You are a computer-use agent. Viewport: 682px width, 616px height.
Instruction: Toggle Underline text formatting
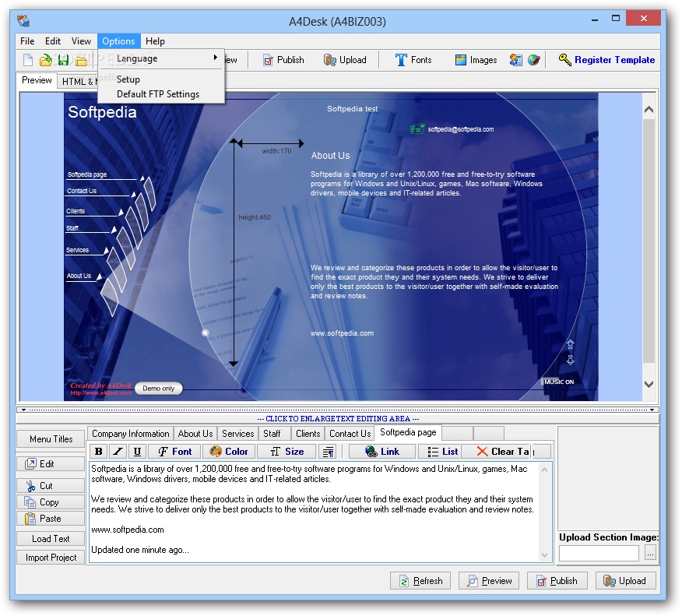[137, 452]
